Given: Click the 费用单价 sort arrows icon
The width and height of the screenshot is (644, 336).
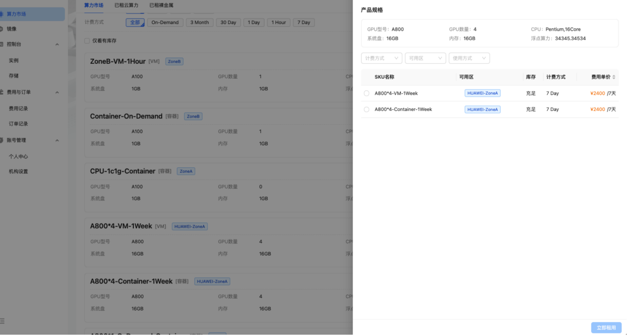Looking at the screenshot, I should (x=614, y=77).
